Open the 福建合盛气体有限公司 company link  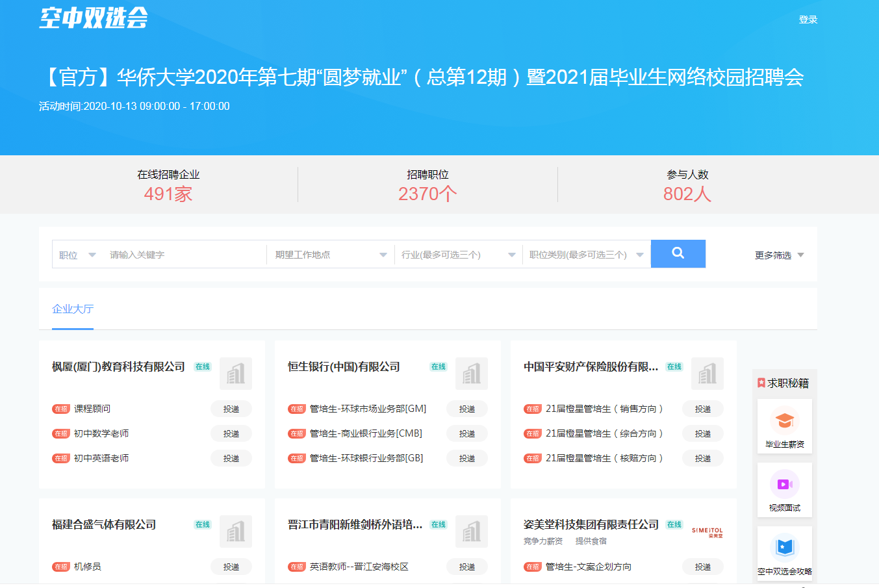tap(104, 524)
